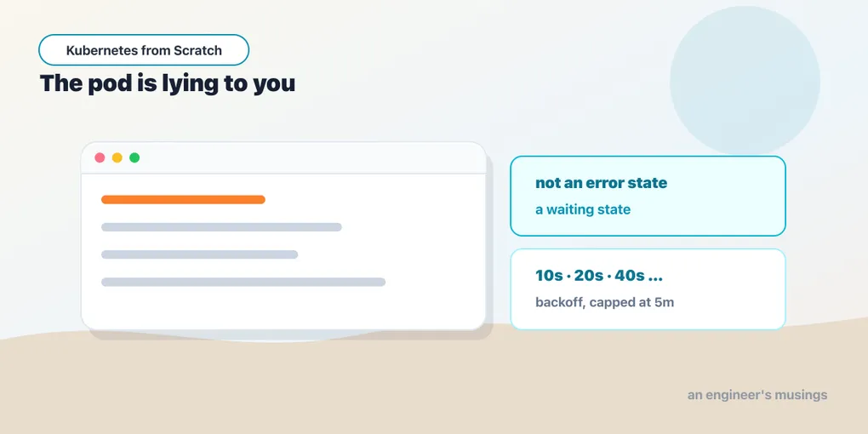Select the Kubernetes from Scratch pill badge
Image resolution: width=868 pixels, height=434 pixels.
click(x=144, y=50)
